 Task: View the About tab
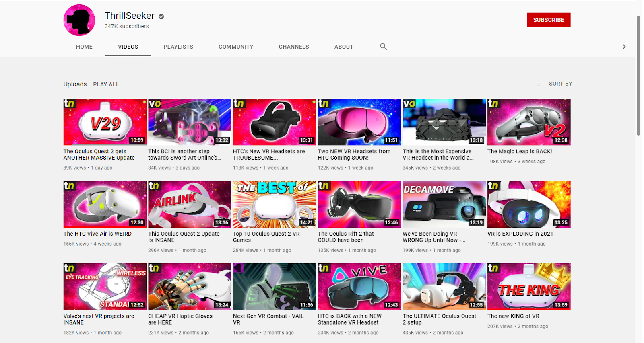click(x=344, y=47)
